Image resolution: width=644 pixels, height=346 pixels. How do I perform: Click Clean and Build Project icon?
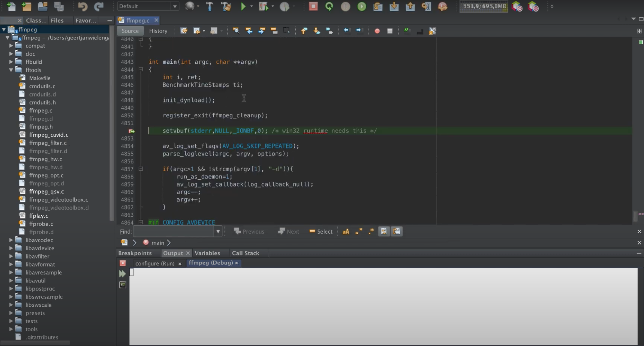tap(226, 6)
